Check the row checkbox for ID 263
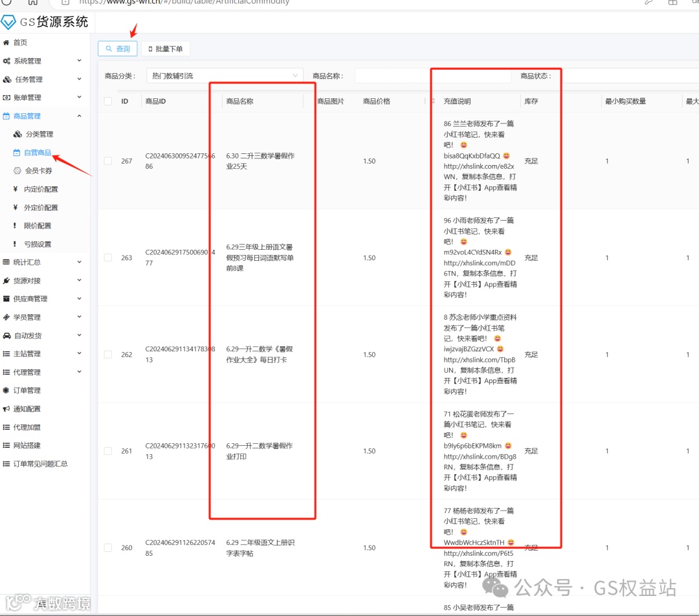Image resolution: width=699 pixels, height=616 pixels. 108,258
